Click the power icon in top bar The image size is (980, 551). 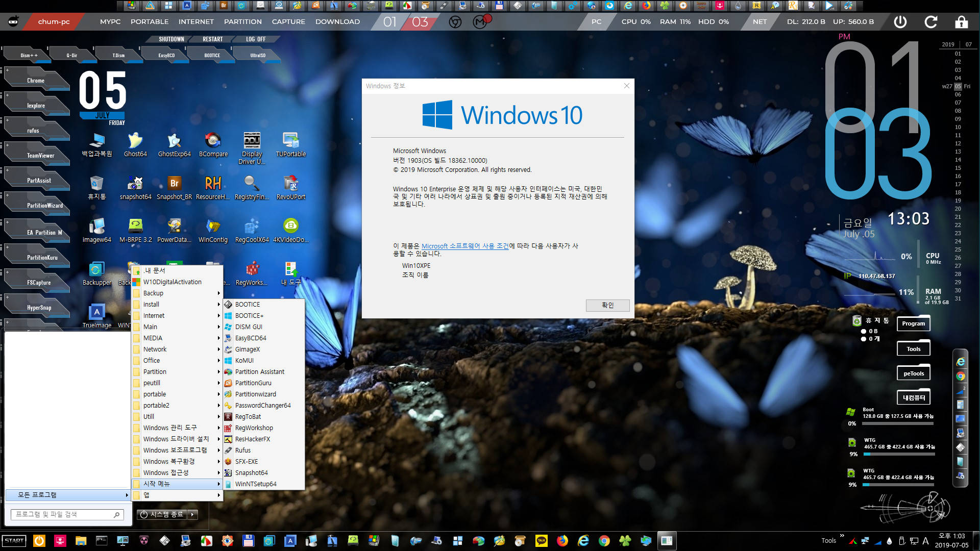[x=900, y=22]
